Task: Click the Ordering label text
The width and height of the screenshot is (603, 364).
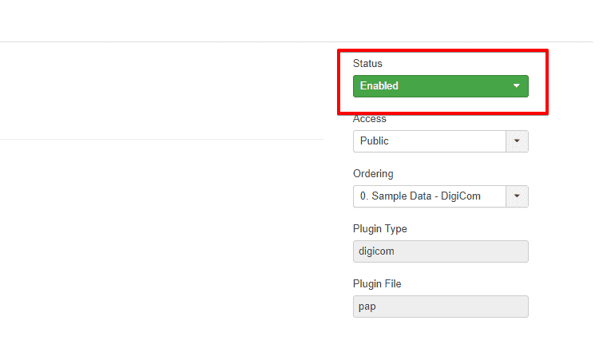Action: point(373,174)
